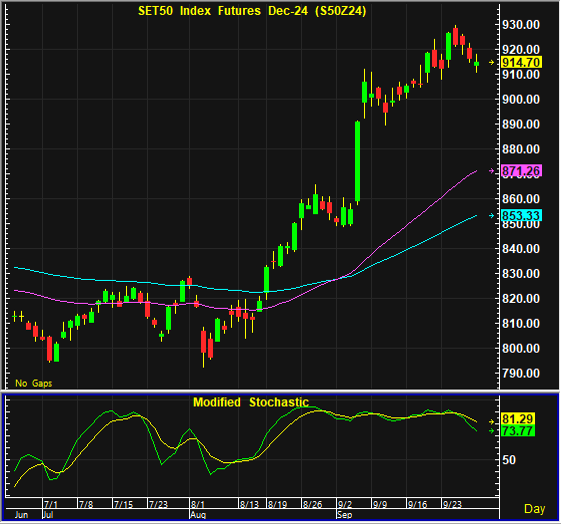Click the 50 level on stochastic axis
Screen dimensions: 561x524
coord(509,460)
